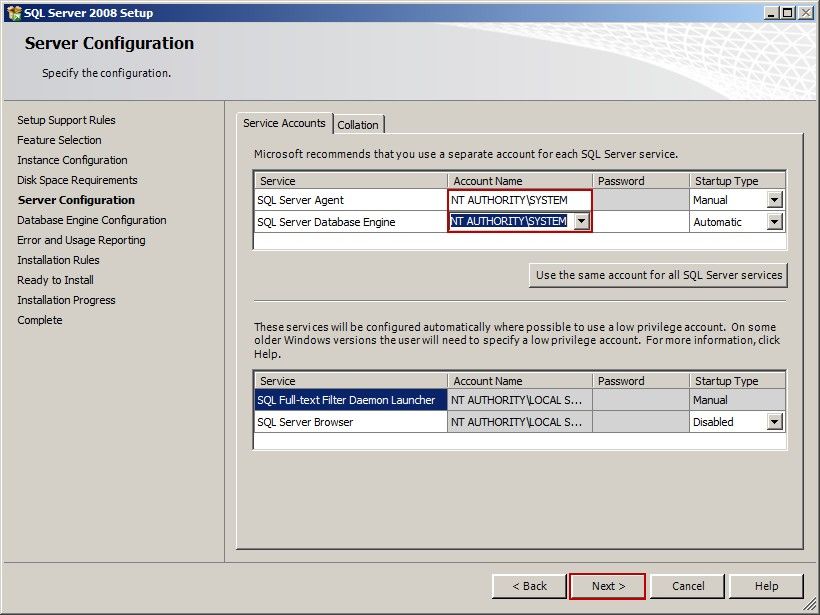The image size is (820, 615).
Task: Open SQL Server Browser startup type dropdown
Action: point(775,421)
